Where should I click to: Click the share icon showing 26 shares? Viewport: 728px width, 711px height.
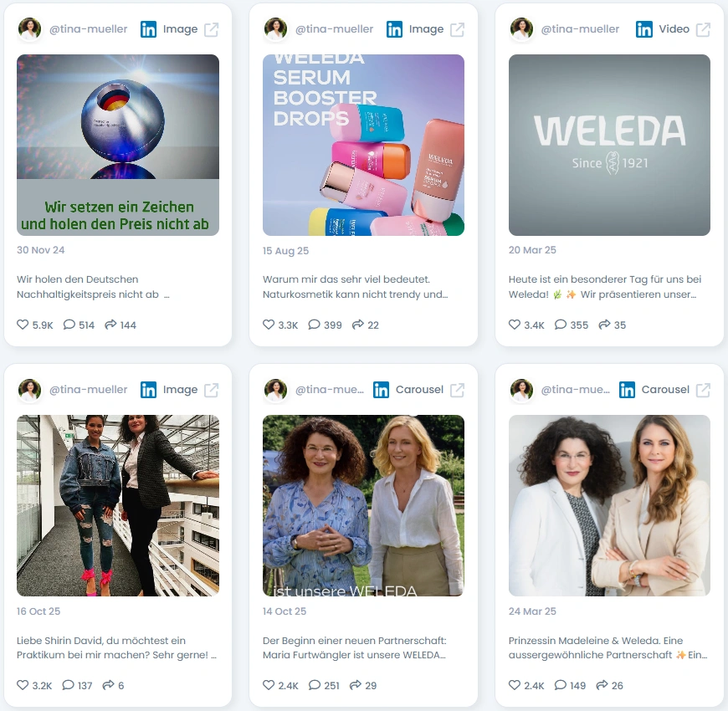(x=602, y=685)
